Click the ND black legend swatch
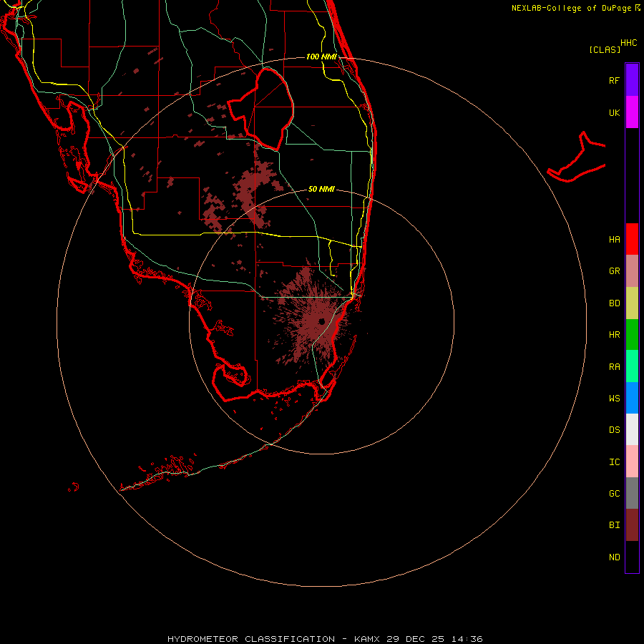Screen dimensions: 644x644 coord(632,557)
